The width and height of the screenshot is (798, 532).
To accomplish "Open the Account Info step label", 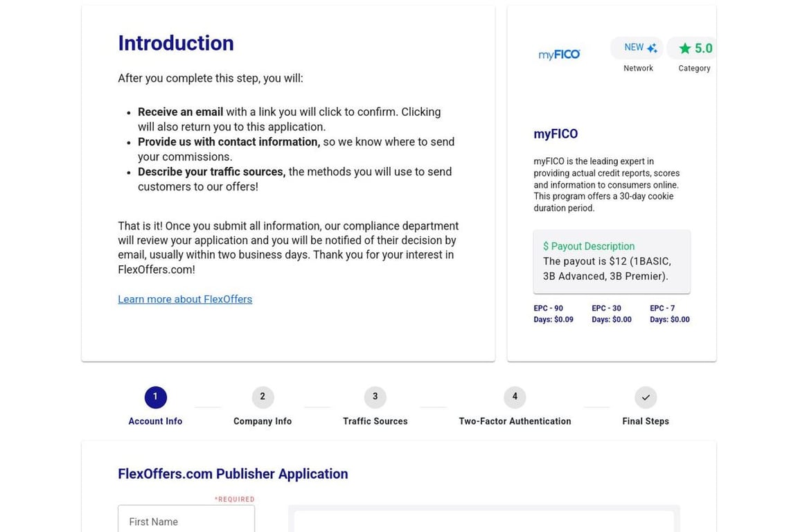I will click(155, 421).
